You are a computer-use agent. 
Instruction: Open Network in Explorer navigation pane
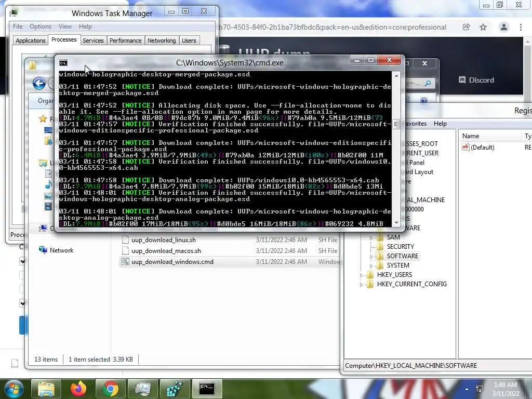[61, 250]
